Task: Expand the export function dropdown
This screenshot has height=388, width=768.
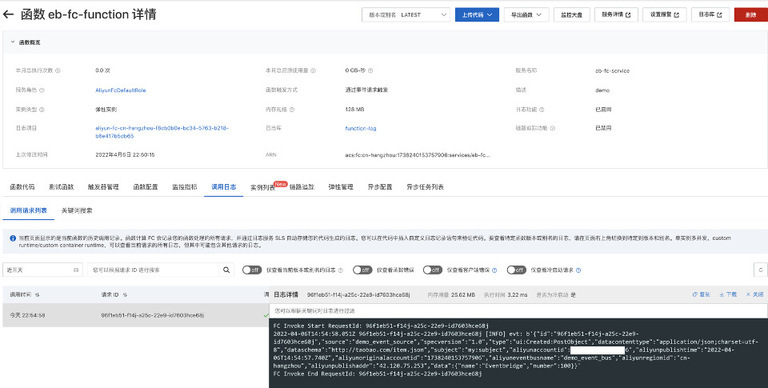Action: pos(527,15)
